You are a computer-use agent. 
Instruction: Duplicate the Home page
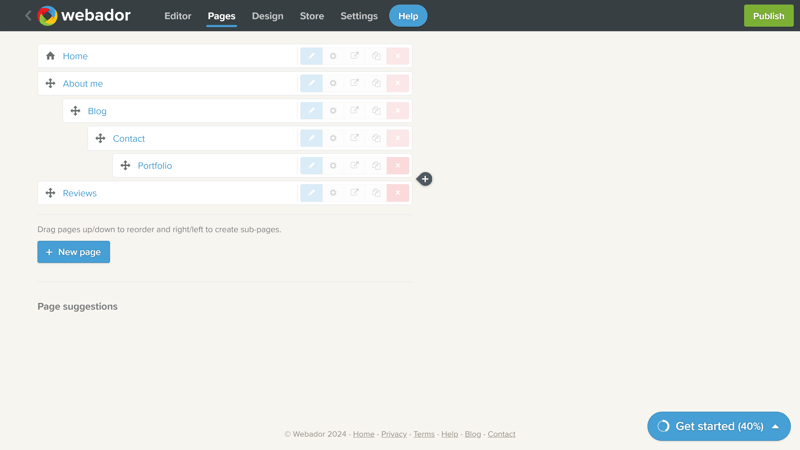tap(376, 56)
